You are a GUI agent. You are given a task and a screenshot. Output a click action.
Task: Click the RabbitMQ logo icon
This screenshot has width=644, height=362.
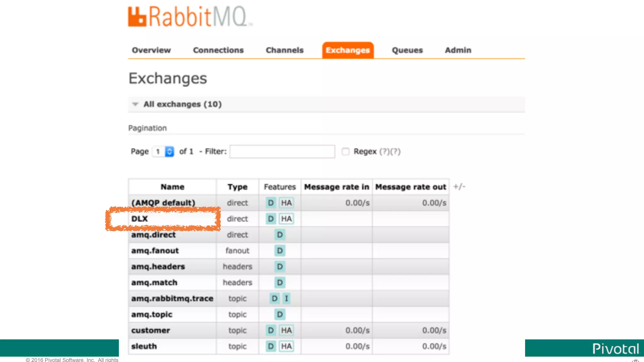coord(137,17)
